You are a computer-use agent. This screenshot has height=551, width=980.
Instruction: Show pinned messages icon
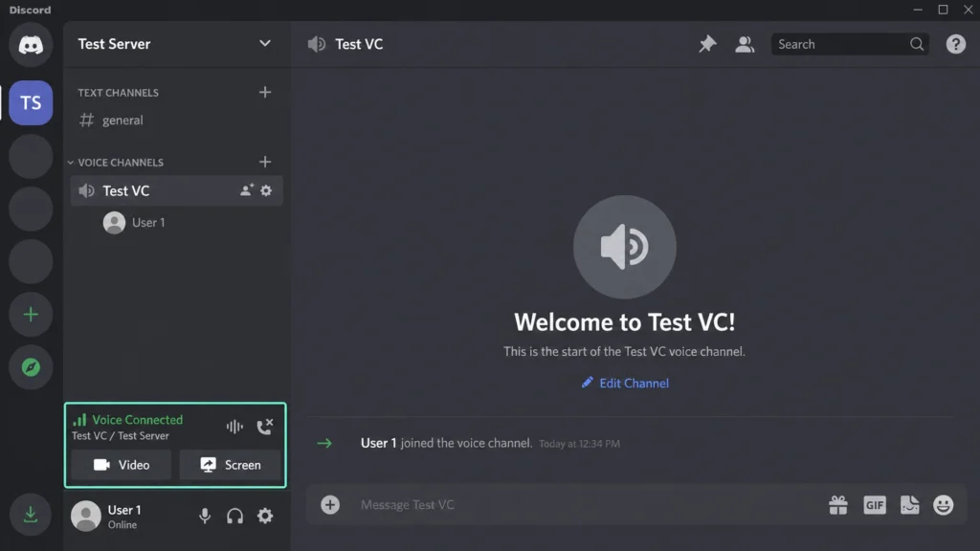pyautogui.click(x=707, y=44)
